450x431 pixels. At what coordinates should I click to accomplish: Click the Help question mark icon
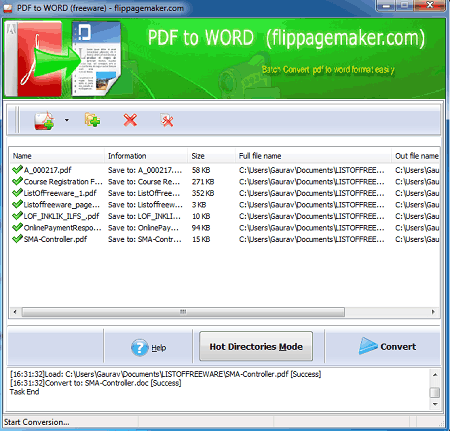click(x=139, y=348)
